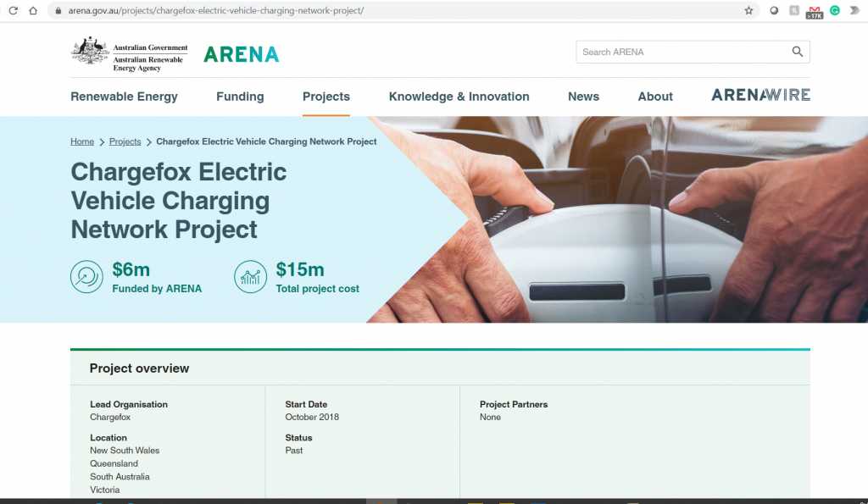Reload the page with the refresh icon
868x504 pixels.
click(14, 10)
